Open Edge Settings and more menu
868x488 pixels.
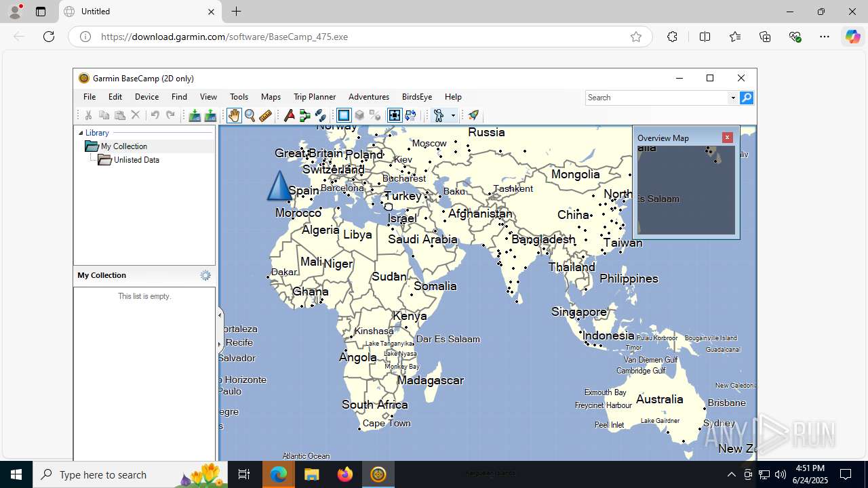825,37
